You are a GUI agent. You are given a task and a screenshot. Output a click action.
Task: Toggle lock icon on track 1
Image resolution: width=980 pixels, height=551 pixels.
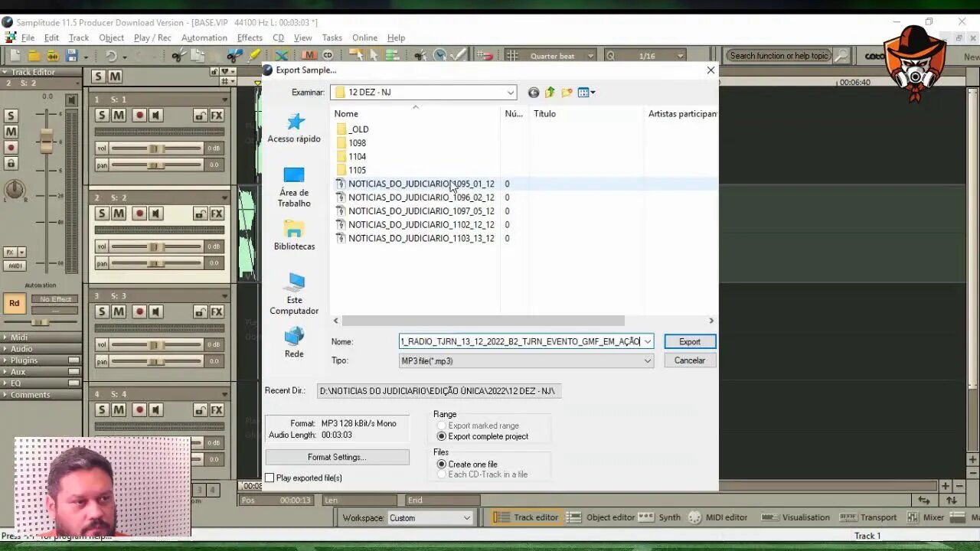200,116
